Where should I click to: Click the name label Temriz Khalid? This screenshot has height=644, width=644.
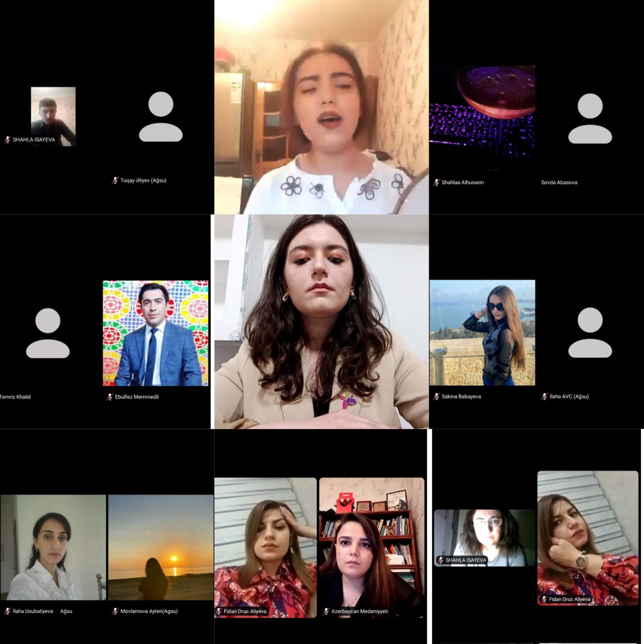[x=15, y=396]
